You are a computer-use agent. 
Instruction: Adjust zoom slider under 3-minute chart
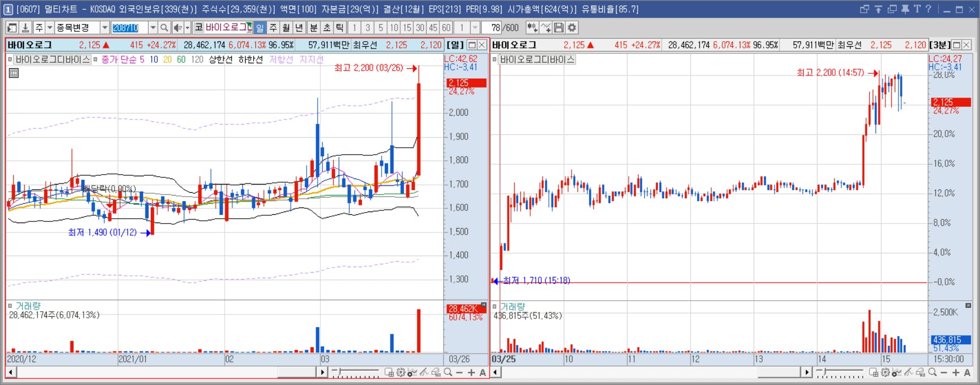[x=840, y=373]
